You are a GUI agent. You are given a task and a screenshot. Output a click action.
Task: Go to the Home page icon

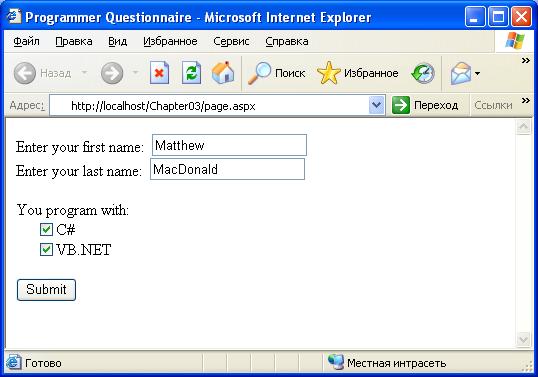(223, 73)
